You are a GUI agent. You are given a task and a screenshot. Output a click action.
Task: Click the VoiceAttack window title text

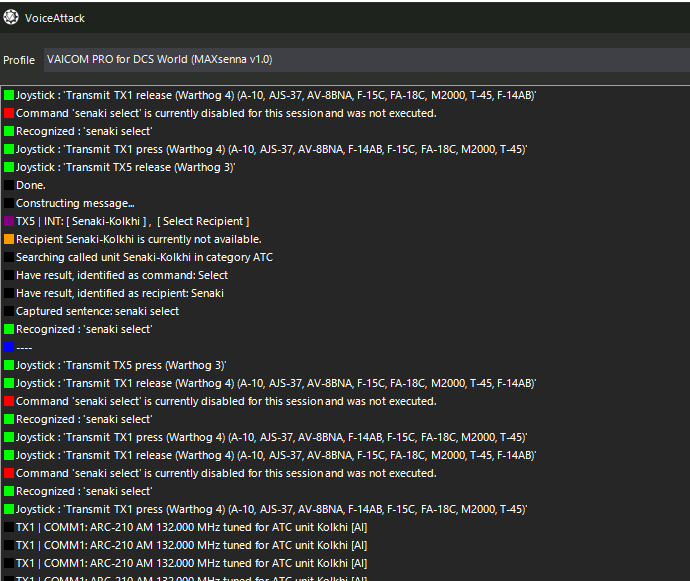point(56,17)
